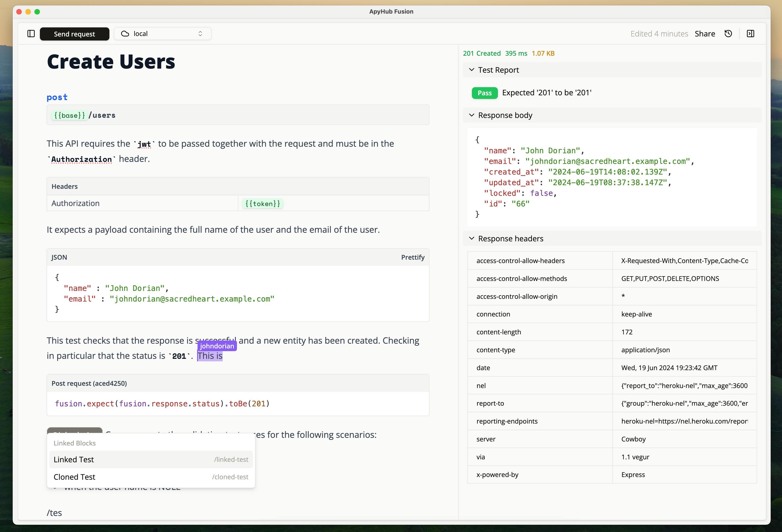Click the Expected '201' to be '201' result

click(x=547, y=93)
